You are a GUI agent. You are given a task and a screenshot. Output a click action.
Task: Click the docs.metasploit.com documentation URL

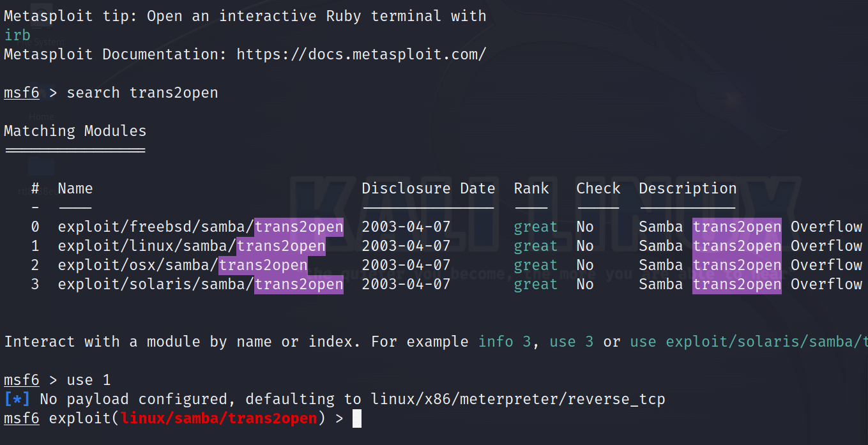361,55
